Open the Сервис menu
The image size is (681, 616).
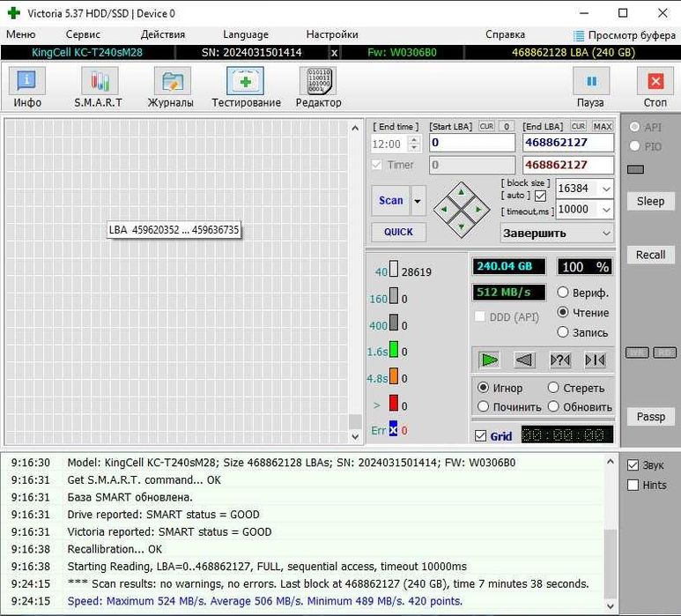click(83, 34)
